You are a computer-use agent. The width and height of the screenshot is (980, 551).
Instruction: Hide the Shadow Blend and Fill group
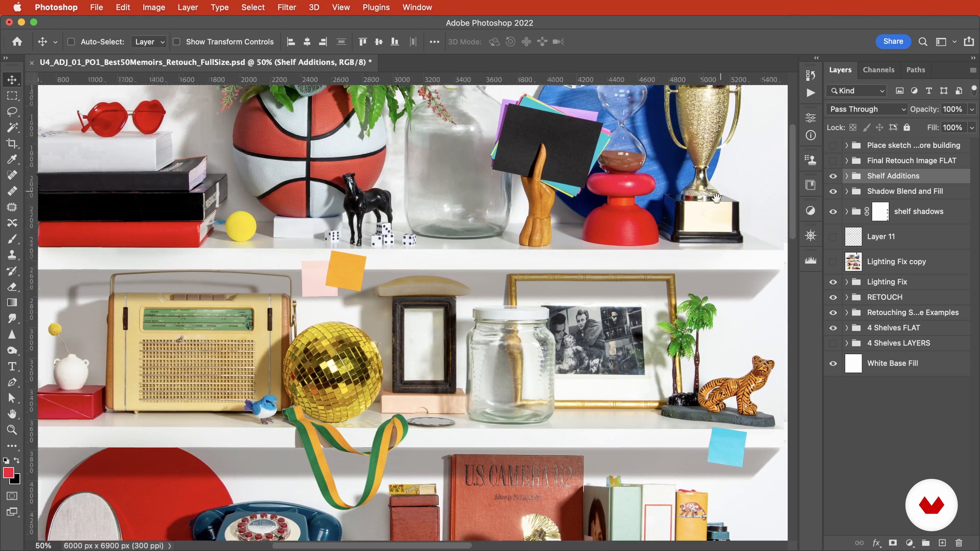(x=833, y=191)
